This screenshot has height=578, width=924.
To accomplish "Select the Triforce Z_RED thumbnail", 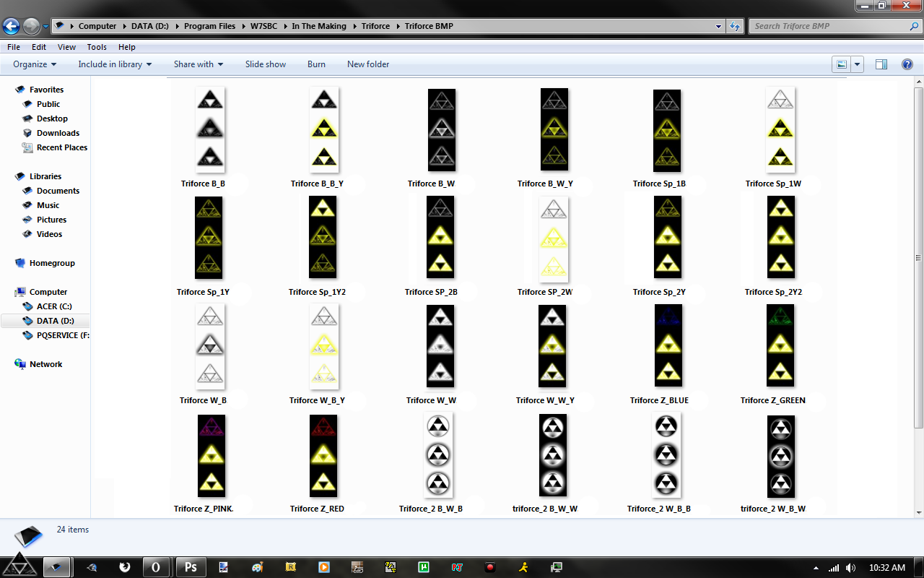I will point(323,455).
